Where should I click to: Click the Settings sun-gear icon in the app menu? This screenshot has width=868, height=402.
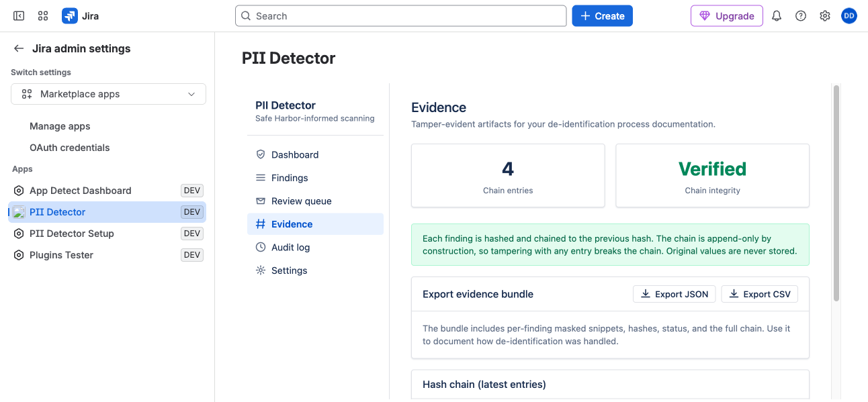tap(261, 270)
